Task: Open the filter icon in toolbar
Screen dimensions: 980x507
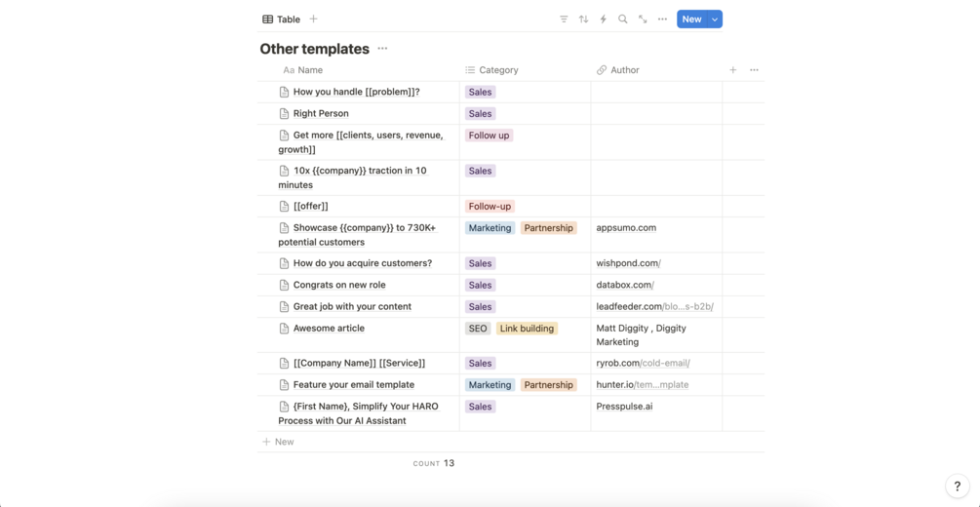Action: click(564, 19)
